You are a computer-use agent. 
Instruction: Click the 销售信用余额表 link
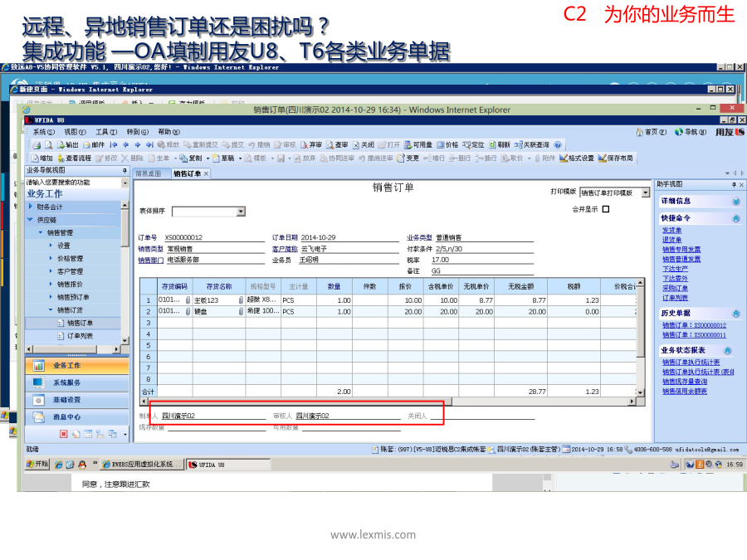(685, 391)
